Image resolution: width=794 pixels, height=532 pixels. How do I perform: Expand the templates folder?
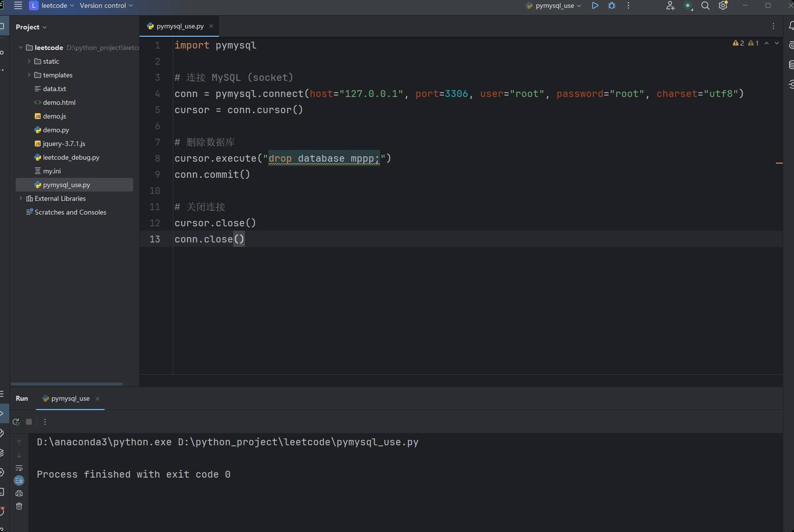[29, 75]
